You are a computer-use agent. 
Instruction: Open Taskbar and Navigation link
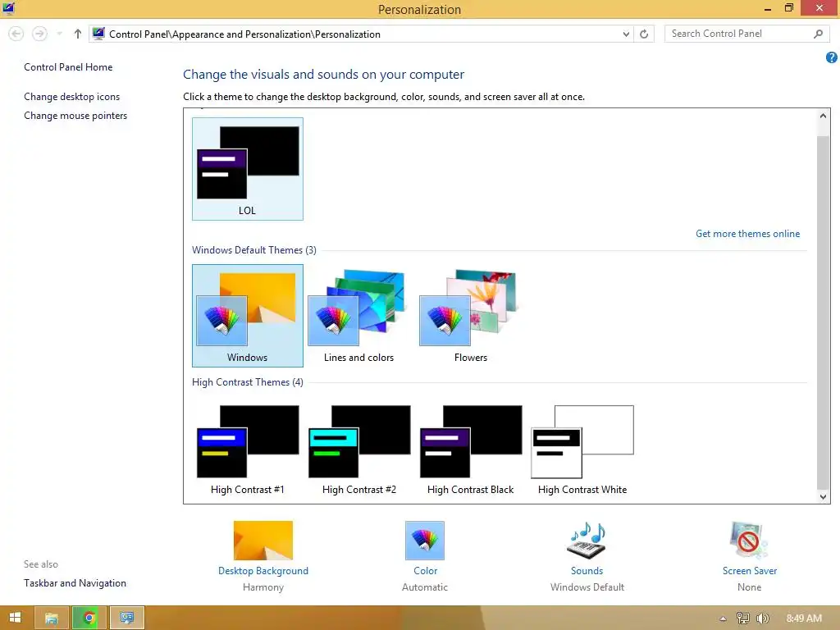(75, 583)
